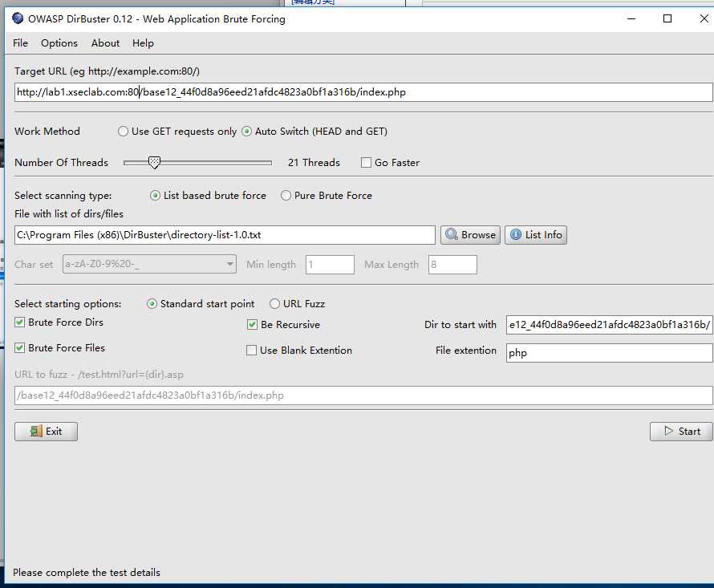The image size is (714, 588).
Task: Click the 21 Threads label
Action: pos(314,163)
